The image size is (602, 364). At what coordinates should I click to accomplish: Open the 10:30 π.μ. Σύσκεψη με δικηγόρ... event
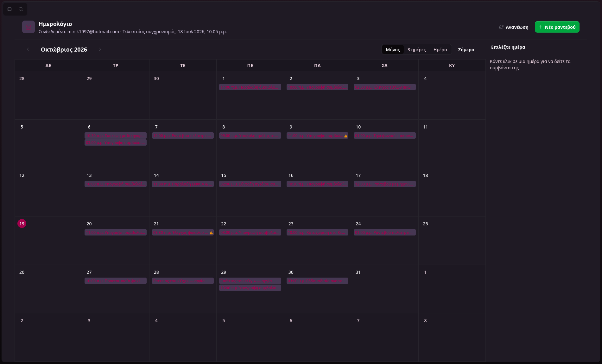coord(116,135)
